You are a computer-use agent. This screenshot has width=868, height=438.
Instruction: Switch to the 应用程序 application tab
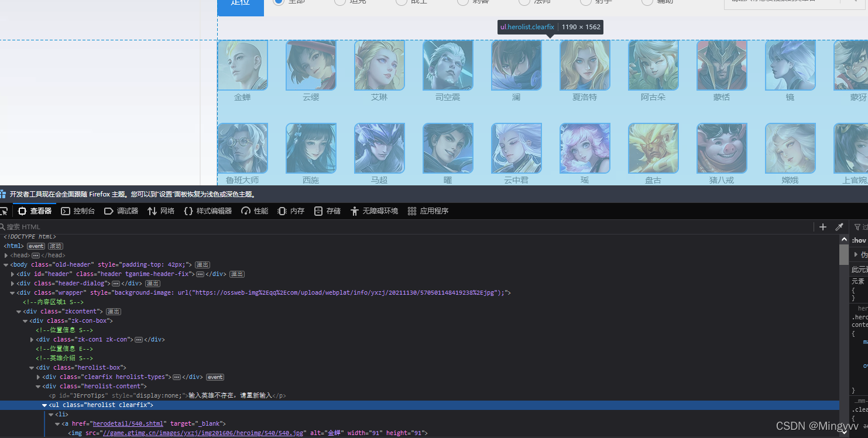(428, 211)
